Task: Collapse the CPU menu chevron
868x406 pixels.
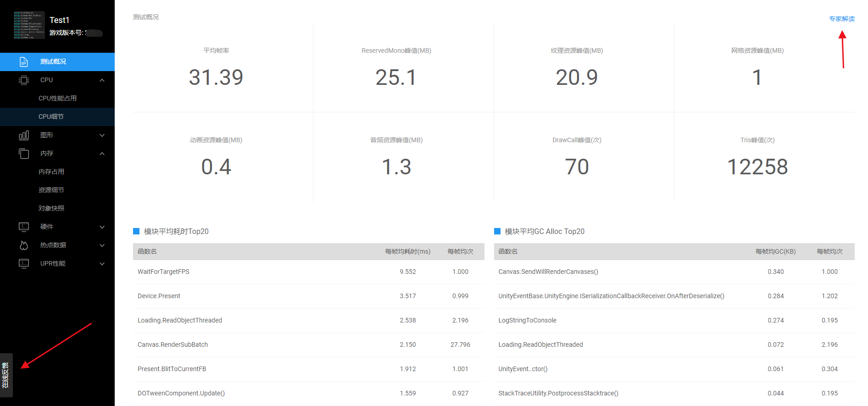Action: coord(102,80)
